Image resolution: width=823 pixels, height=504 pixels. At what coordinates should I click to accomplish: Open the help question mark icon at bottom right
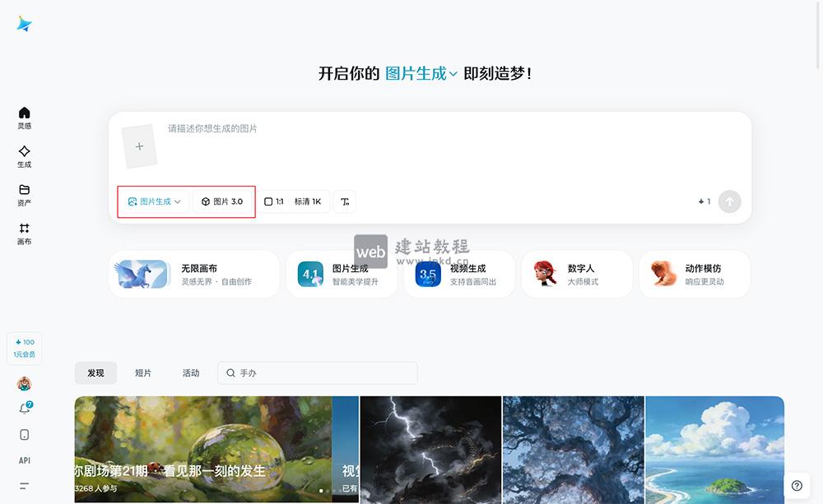(x=797, y=484)
